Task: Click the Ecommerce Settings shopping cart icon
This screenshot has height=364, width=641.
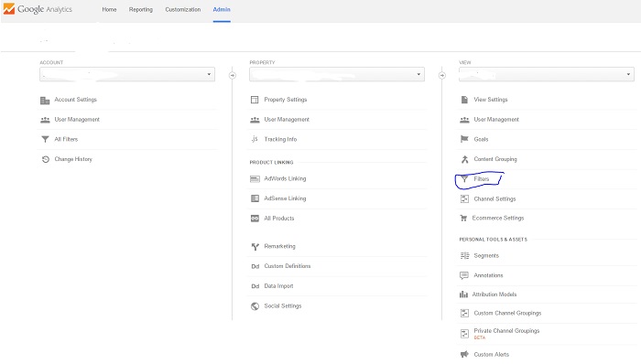Action: coord(463,218)
